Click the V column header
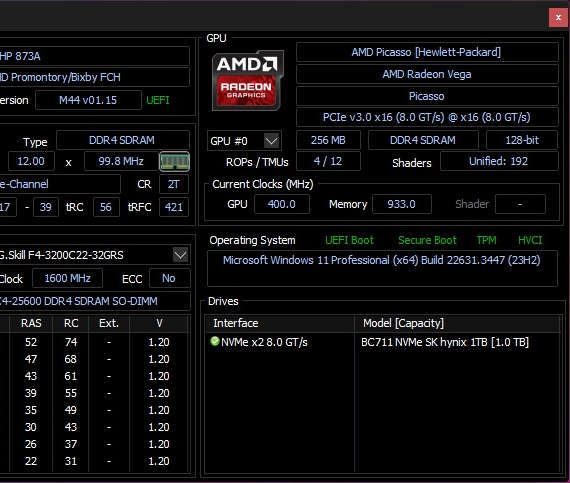The image size is (570, 483). [x=159, y=323]
